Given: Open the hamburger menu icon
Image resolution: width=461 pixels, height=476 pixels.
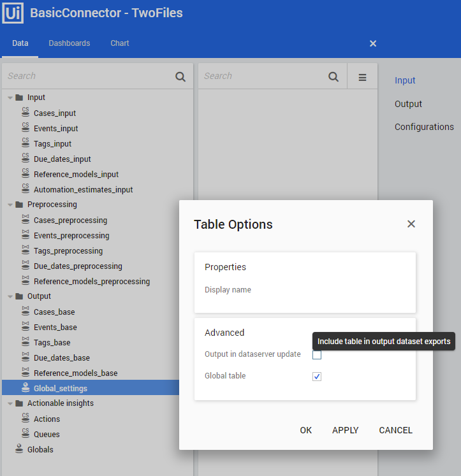Looking at the screenshot, I should pyautogui.click(x=362, y=77).
